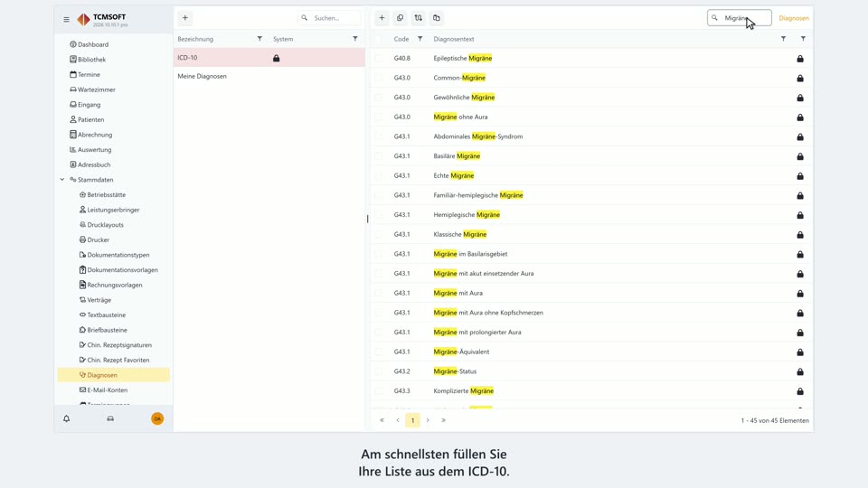The image size is (868, 488).
Task: Check the Hemiplegische Migräne row checkbox
Action: (x=379, y=215)
